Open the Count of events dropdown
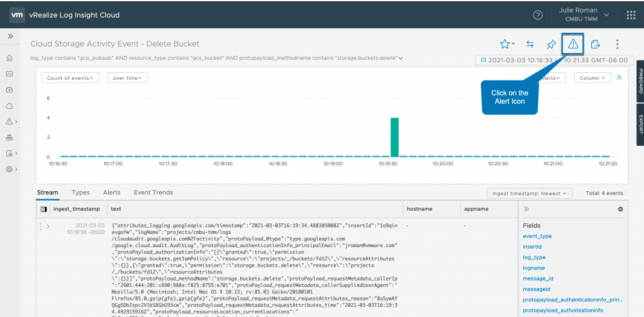The height and width of the screenshot is (317, 644). click(70, 78)
